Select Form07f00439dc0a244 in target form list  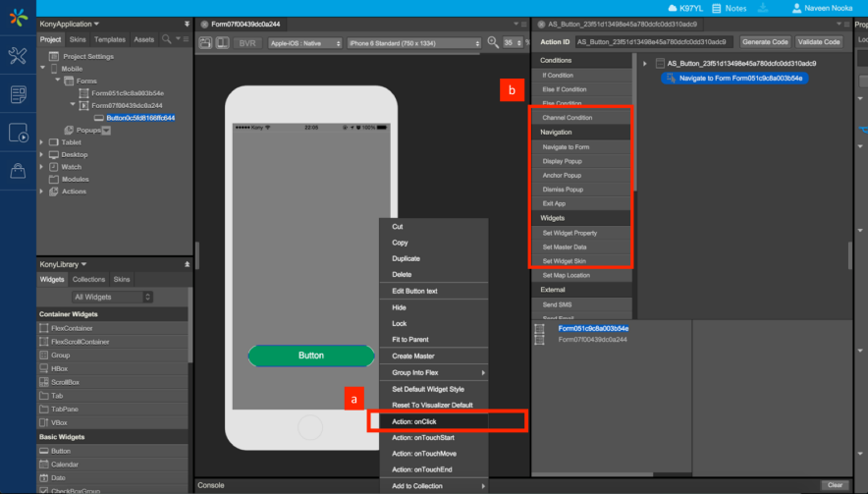592,340
